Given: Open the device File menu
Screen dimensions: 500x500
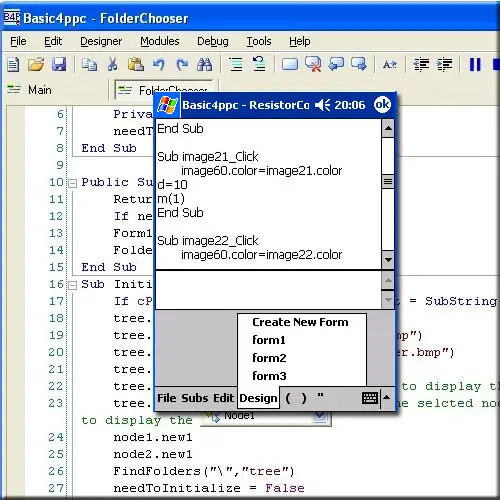Looking at the screenshot, I should (167, 398).
